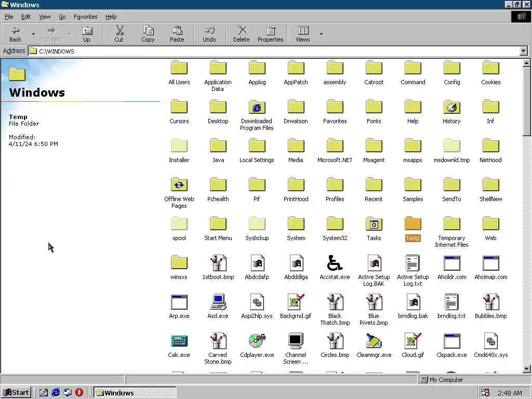Click the system tray scheduler icon
532x399 pixels.
point(485,393)
